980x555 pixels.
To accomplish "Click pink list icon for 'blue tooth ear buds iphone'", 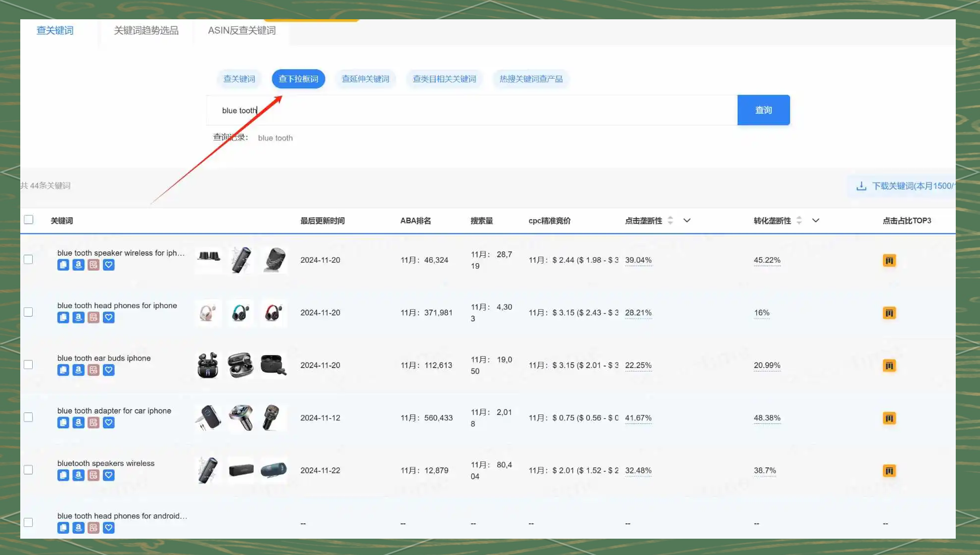I will coord(93,370).
